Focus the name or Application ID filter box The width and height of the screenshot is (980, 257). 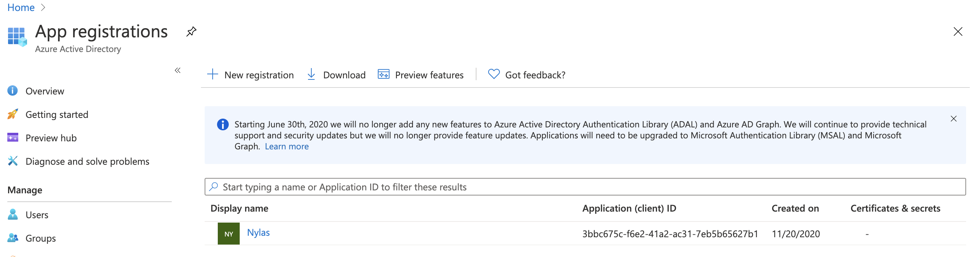point(585,187)
